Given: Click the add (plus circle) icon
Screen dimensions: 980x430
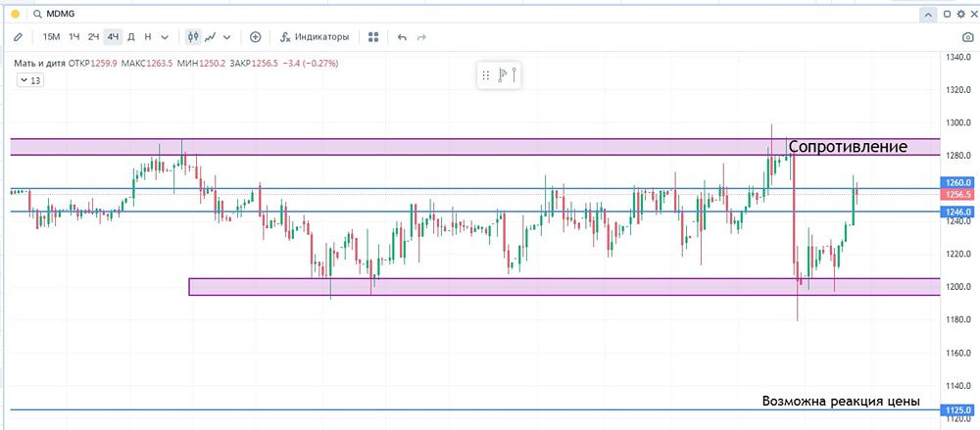Looking at the screenshot, I should [x=256, y=37].
